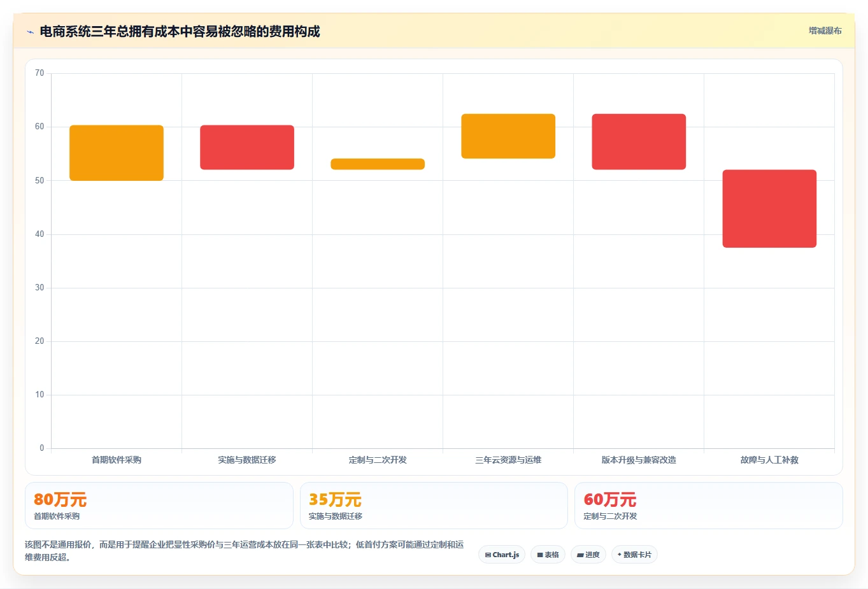
Task: Click the orange 首期软件采购 waterfall bar
Action: coord(117,153)
